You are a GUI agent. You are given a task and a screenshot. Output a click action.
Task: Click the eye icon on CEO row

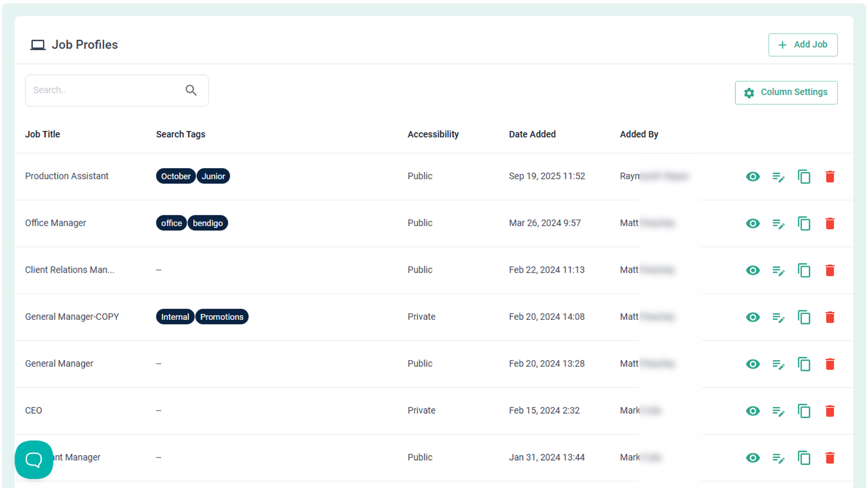(753, 411)
